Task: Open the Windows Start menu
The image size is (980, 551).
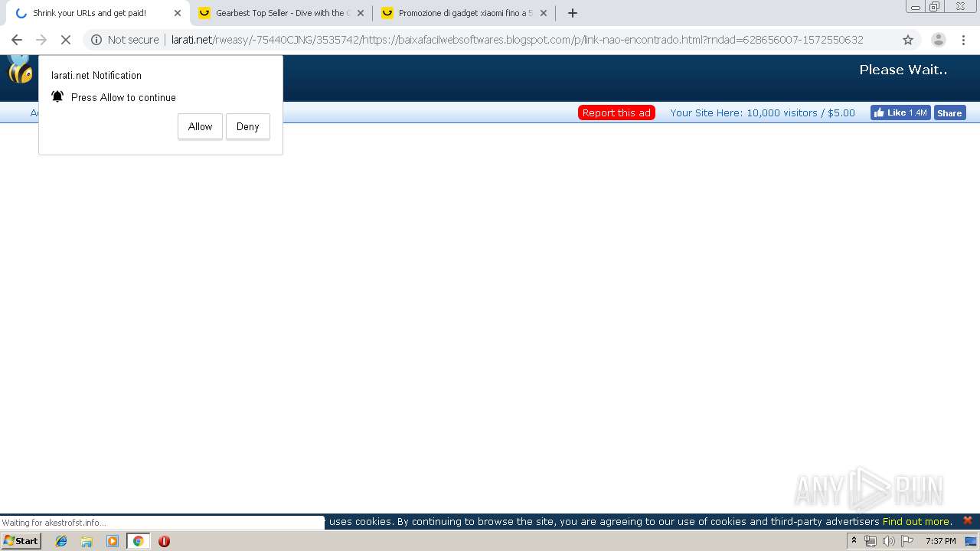Action: point(21,541)
